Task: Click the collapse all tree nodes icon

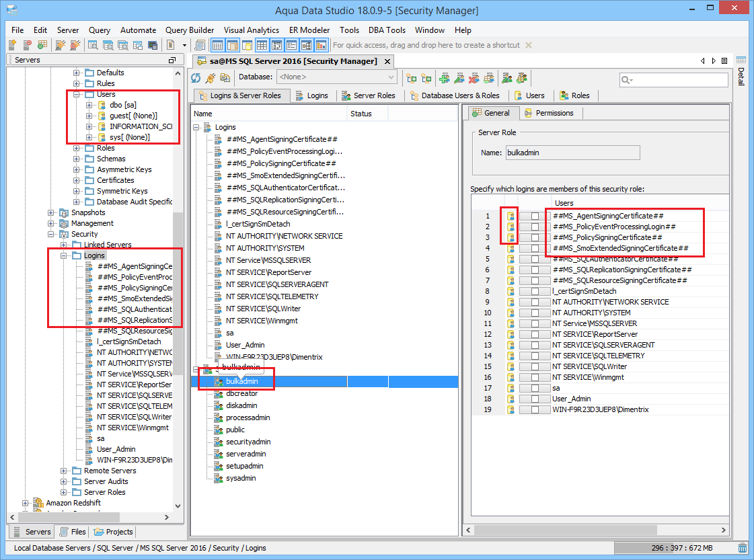Action: click(x=426, y=78)
